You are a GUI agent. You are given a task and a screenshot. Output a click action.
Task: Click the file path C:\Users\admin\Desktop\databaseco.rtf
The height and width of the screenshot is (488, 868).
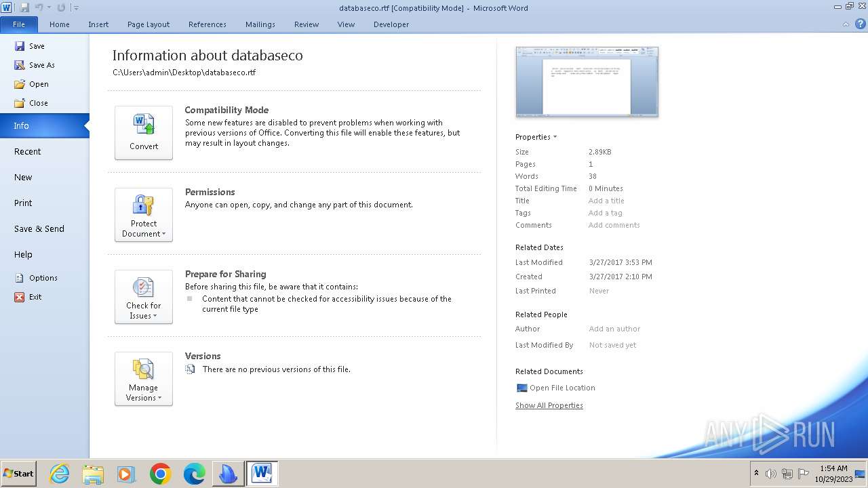click(184, 73)
